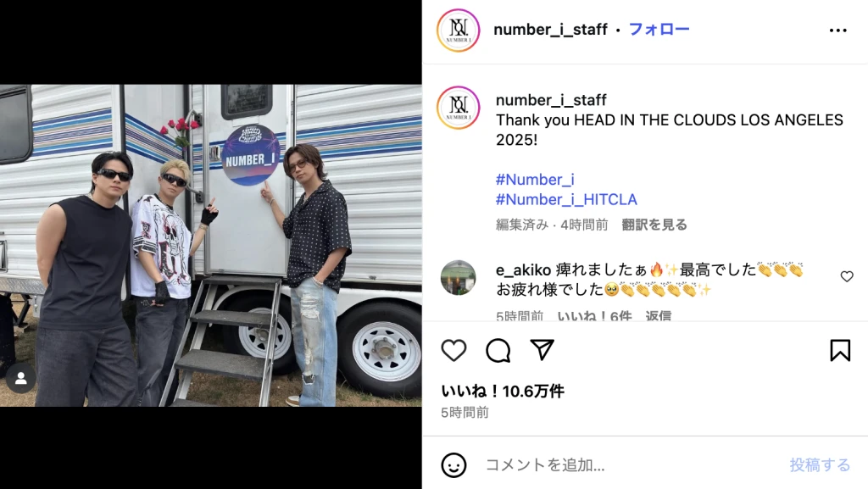Click the trailer photo of the group

click(211, 246)
